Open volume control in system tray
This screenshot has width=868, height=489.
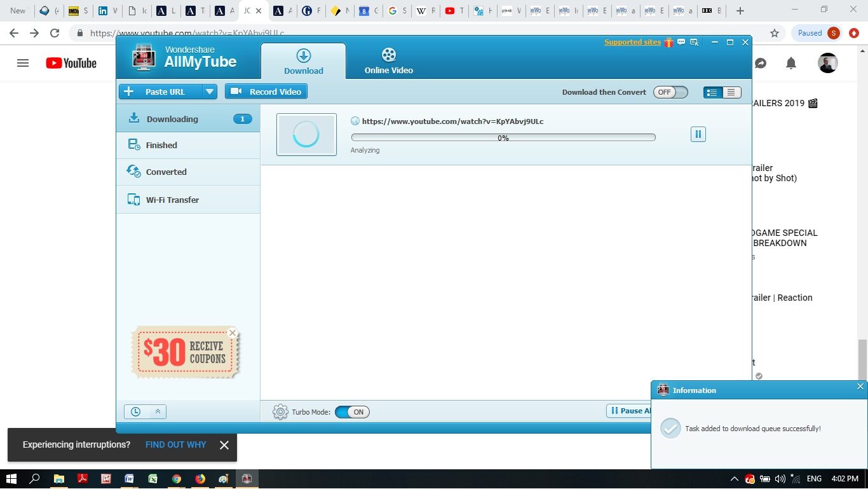[780, 479]
